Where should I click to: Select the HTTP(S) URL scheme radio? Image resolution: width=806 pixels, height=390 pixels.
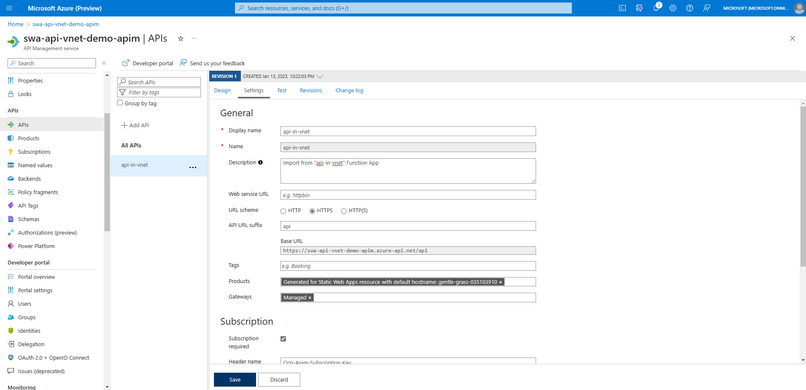(344, 211)
